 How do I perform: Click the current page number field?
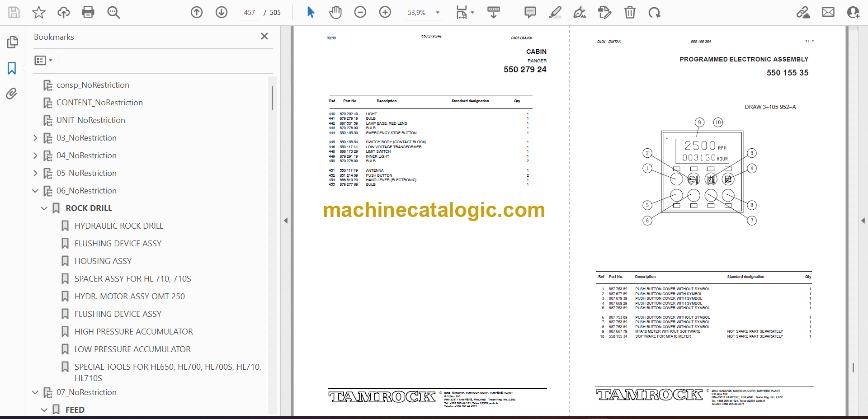point(250,13)
